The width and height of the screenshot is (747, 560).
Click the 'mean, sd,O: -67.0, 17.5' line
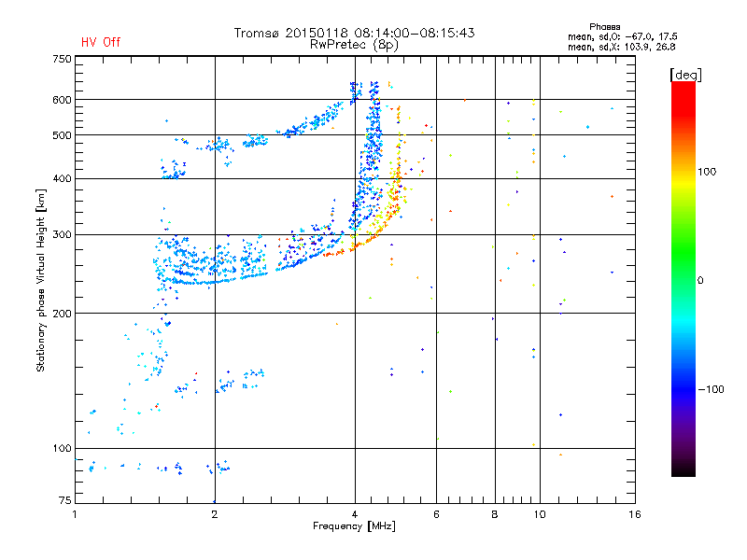623,36
